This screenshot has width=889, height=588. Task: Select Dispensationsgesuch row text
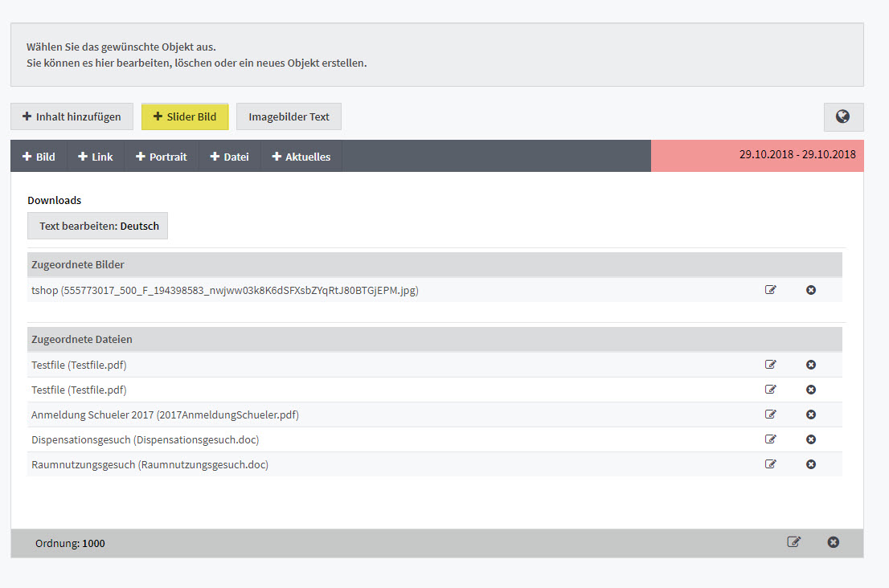pos(145,440)
